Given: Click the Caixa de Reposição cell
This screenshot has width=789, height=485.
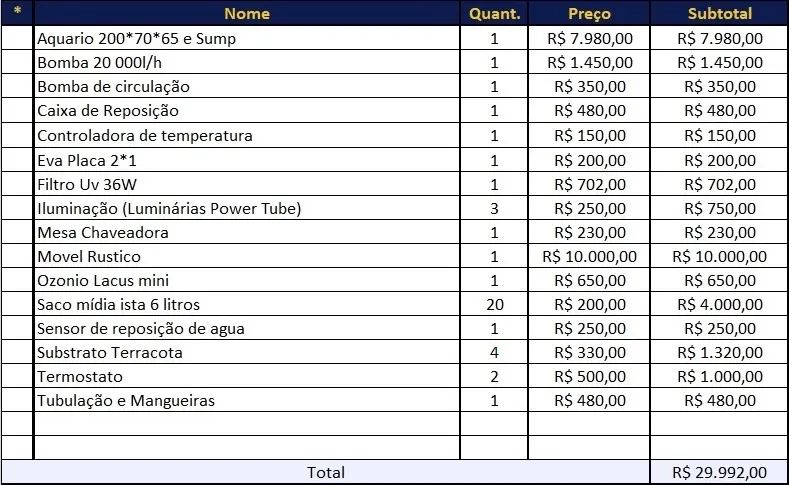Looking at the screenshot, I should (x=247, y=110).
